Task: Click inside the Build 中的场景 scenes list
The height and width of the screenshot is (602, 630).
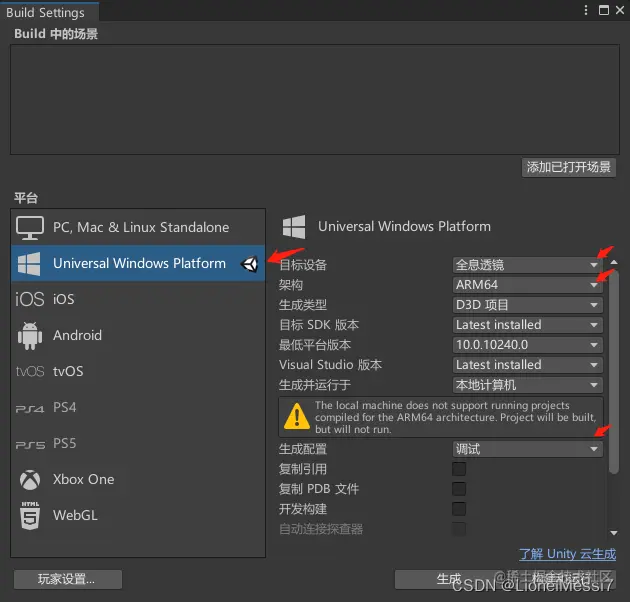Action: click(315, 99)
